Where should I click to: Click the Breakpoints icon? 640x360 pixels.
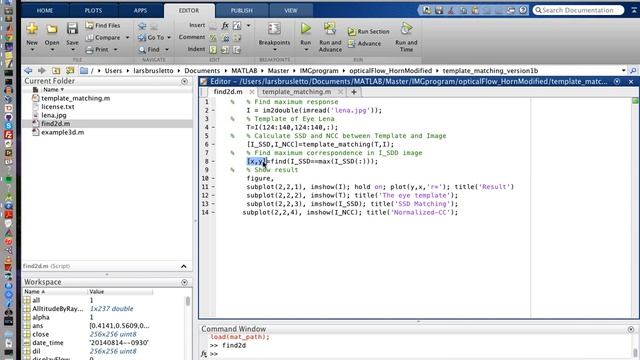tap(274, 29)
